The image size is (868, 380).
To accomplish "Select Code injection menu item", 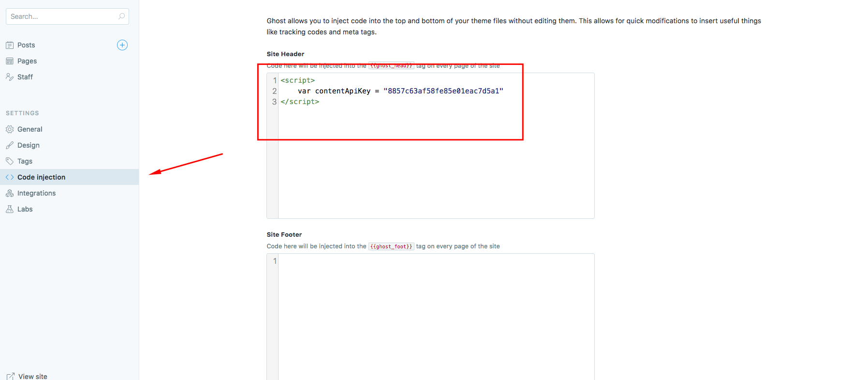I will point(69,177).
